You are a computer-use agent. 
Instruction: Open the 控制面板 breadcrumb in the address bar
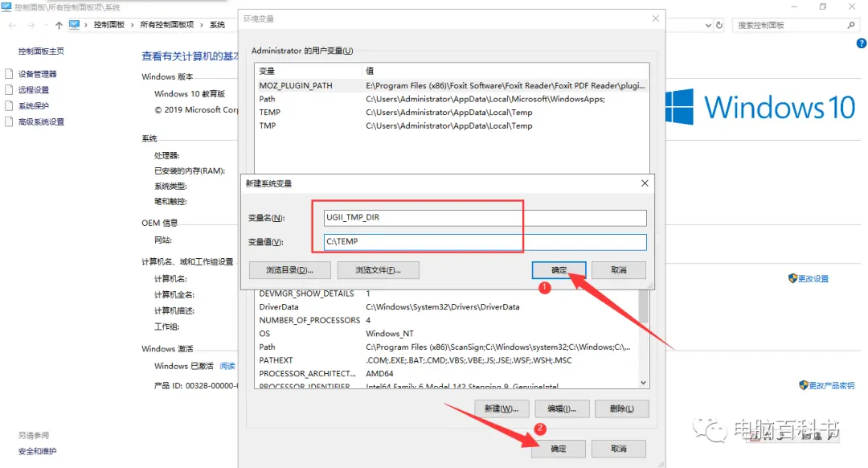coord(109,25)
